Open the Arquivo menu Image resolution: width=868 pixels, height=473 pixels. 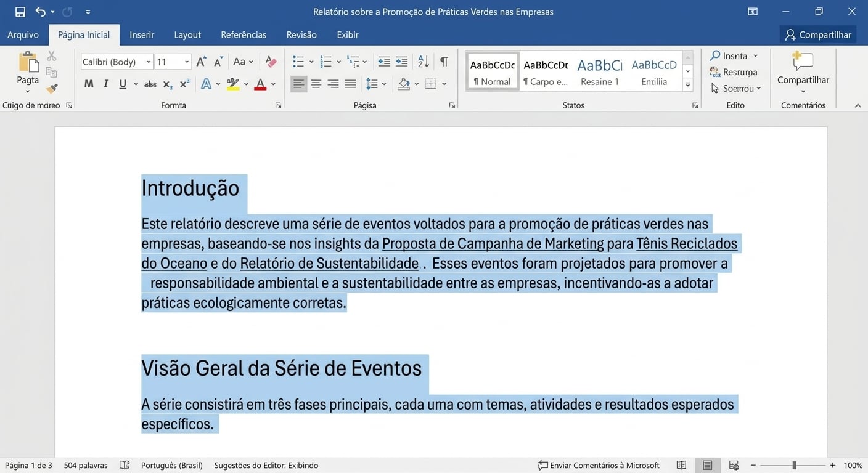(23, 34)
